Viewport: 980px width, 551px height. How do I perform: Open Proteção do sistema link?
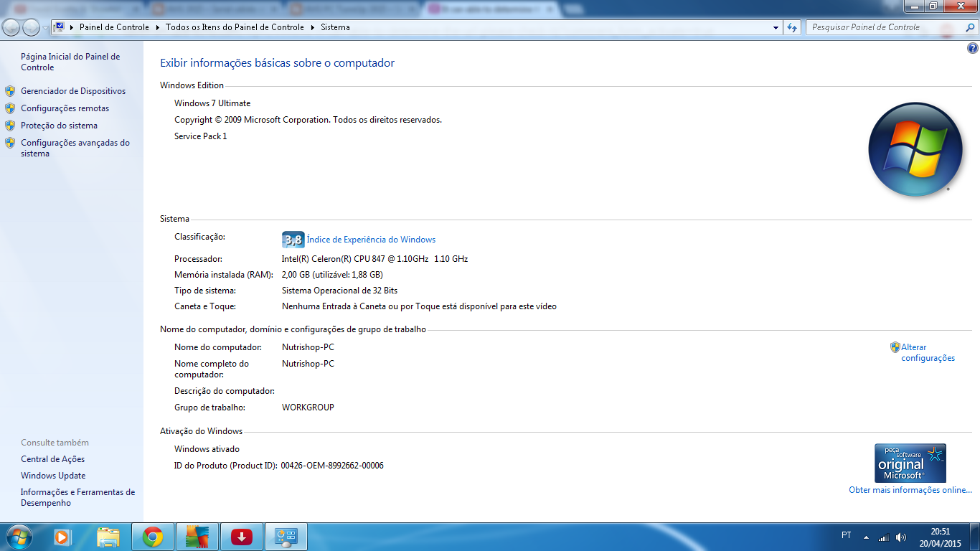point(59,126)
